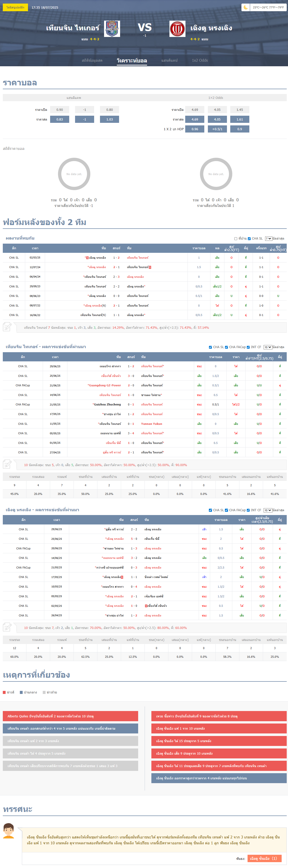The image size is (288, 868).
Task: Click the ปานกลาง blue legend swatch
Action: pyautogui.click(x=21, y=692)
